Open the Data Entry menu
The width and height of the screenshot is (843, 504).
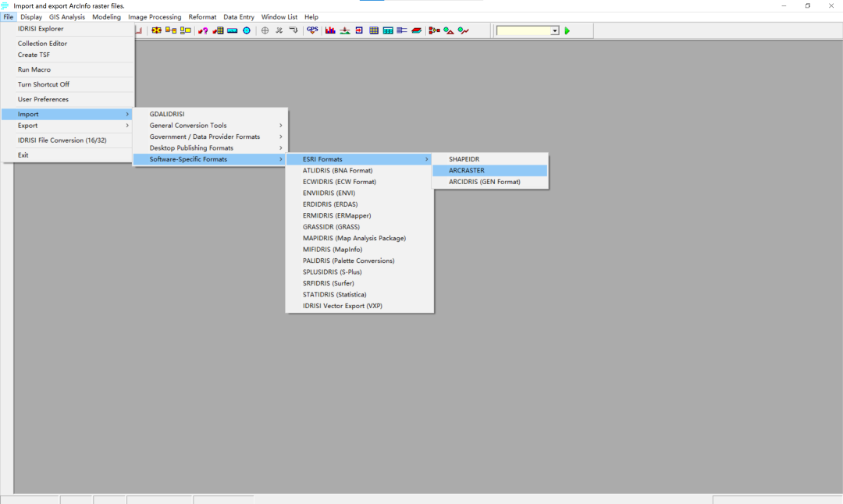point(239,17)
